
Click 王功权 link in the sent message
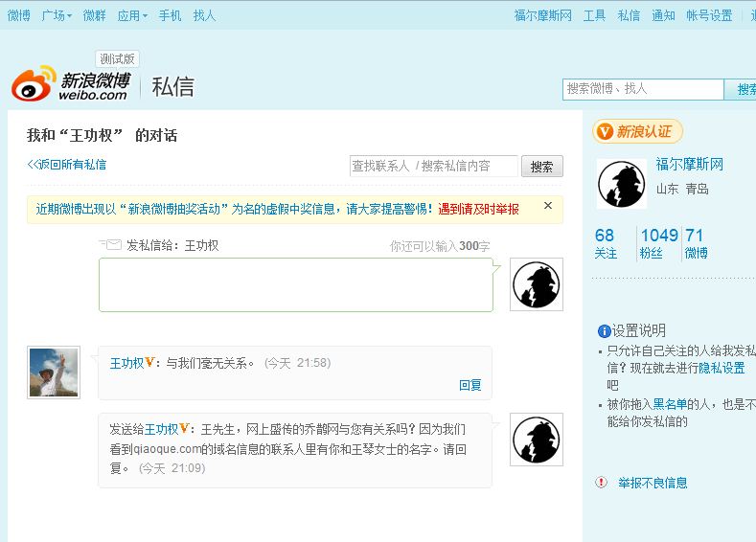[x=162, y=429]
